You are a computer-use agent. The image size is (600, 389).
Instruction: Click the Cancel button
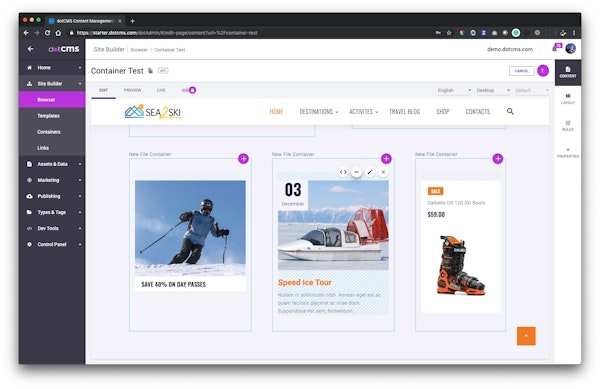(521, 71)
